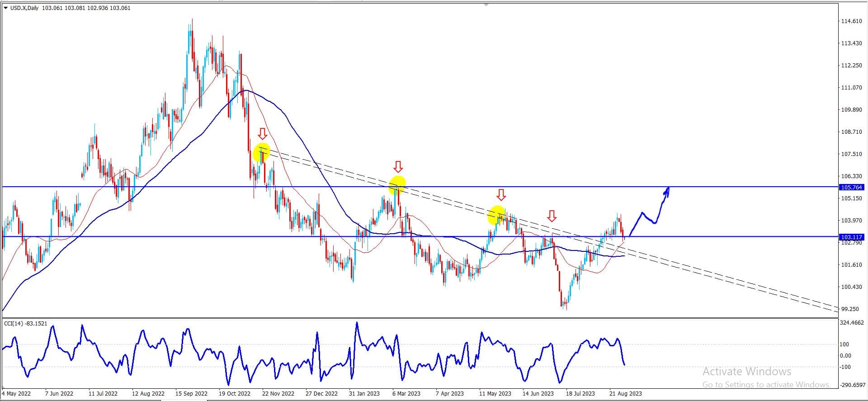Click the 22 Nov 2022 date label

click(x=278, y=394)
